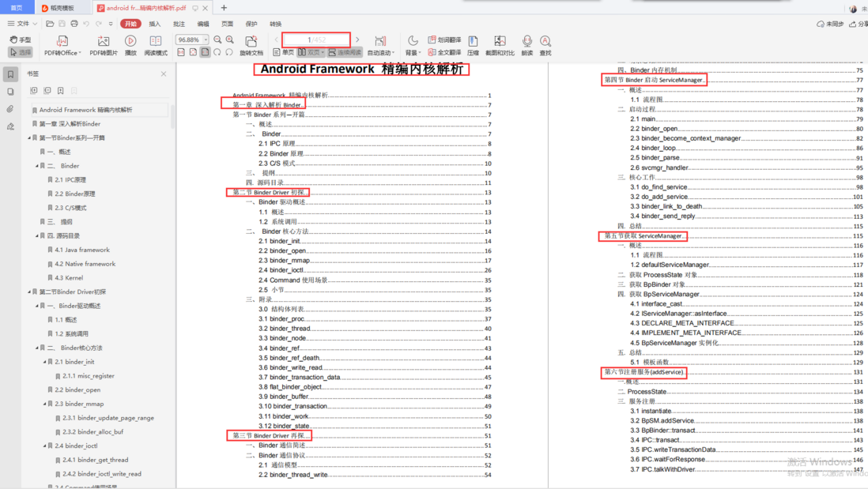Open the 插入 ribbon tab
Screen dimensions: 868x489
154,24
